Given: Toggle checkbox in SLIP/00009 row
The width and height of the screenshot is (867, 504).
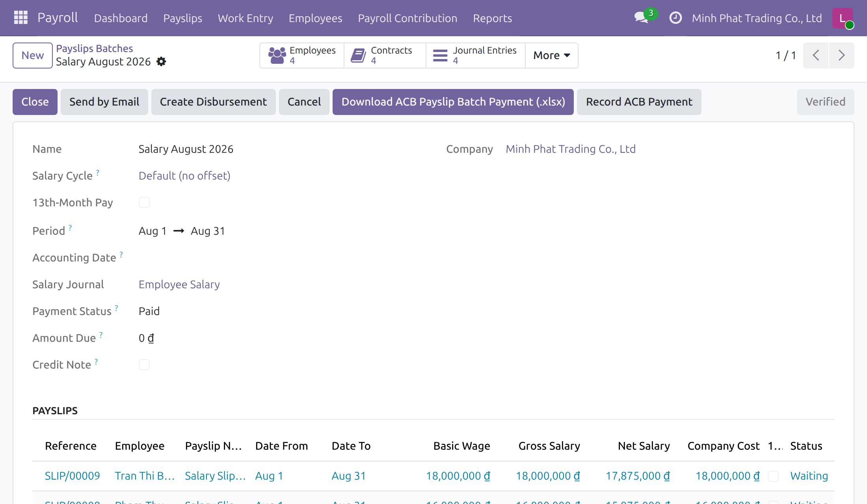Looking at the screenshot, I should (x=773, y=476).
